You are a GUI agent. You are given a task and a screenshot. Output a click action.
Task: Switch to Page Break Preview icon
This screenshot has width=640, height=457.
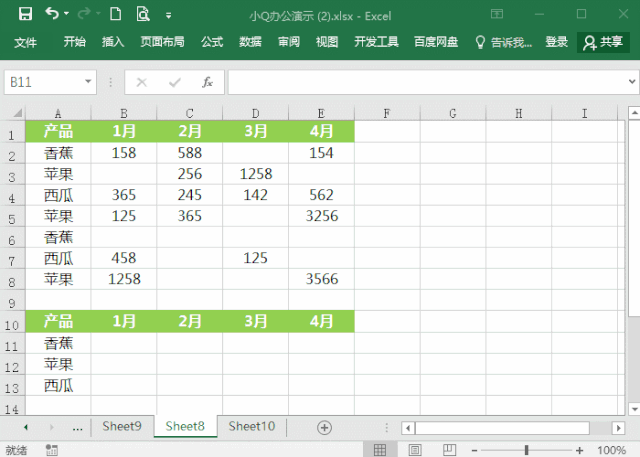click(x=449, y=450)
